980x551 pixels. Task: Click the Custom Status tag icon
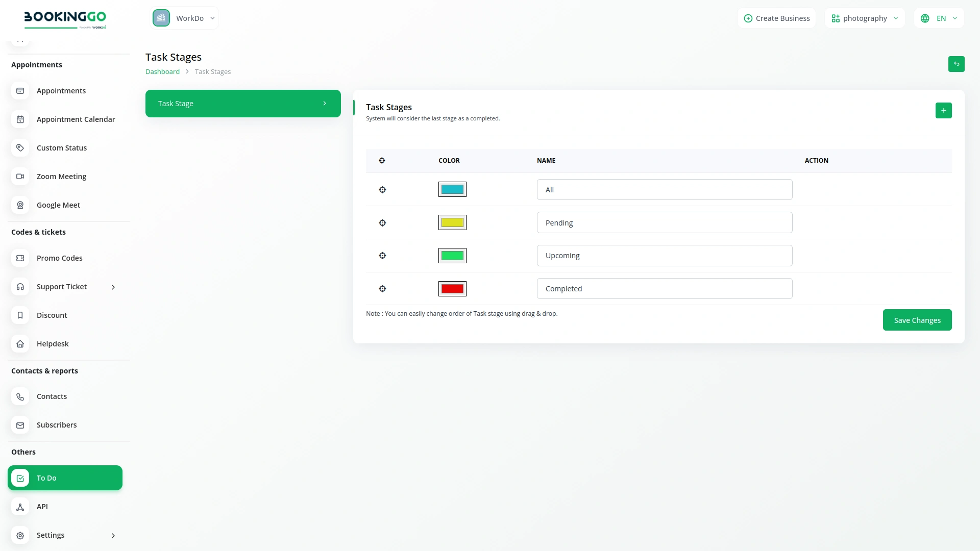coord(20,147)
